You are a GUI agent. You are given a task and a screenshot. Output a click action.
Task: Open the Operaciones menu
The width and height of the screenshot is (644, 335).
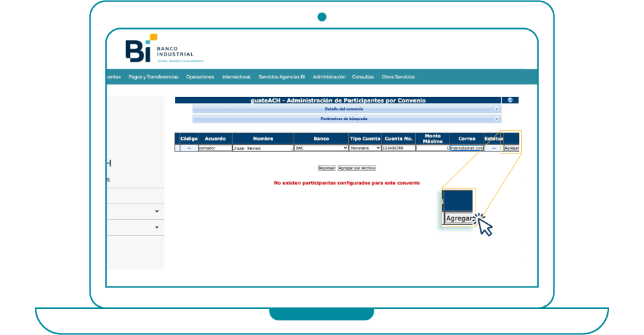[x=200, y=77]
